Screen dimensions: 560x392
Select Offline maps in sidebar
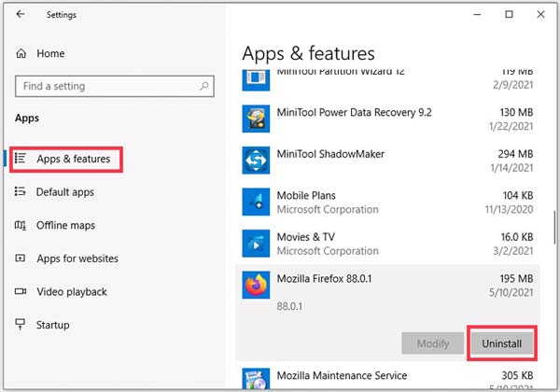(x=64, y=226)
